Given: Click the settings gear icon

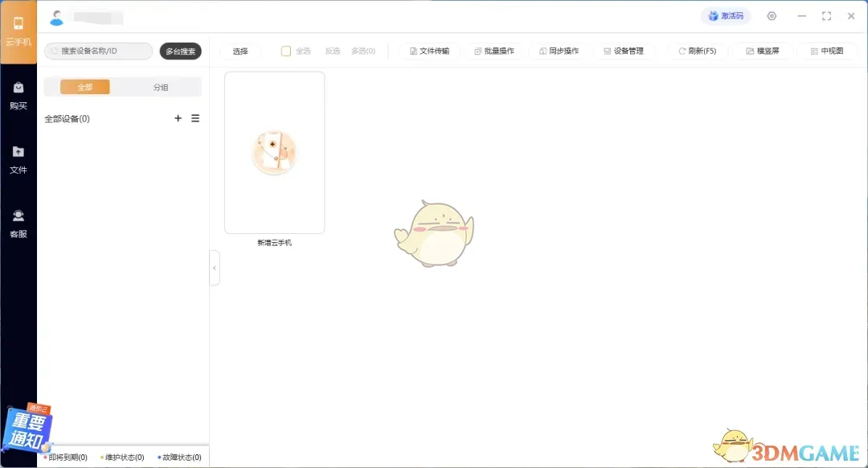Looking at the screenshot, I should pos(772,15).
